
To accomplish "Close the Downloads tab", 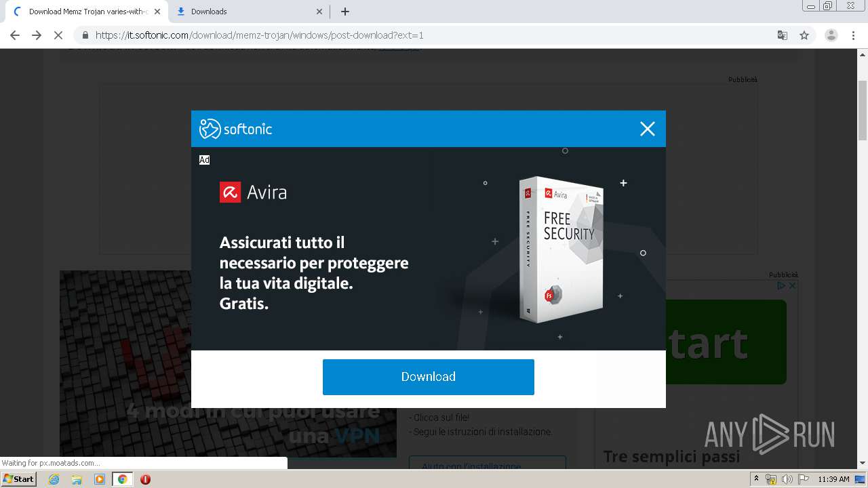I will [319, 12].
